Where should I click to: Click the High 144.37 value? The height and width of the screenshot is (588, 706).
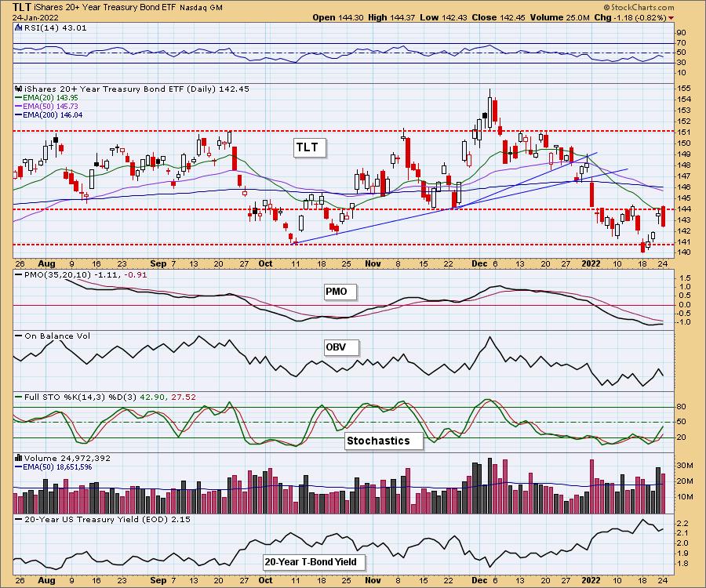pos(391,17)
